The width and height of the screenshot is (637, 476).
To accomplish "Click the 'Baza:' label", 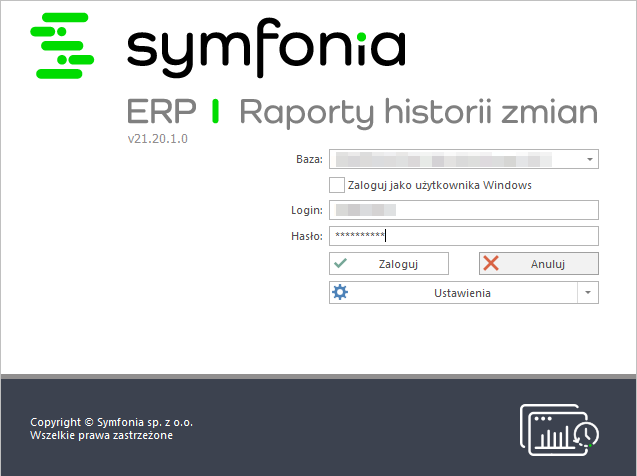I will [309, 159].
